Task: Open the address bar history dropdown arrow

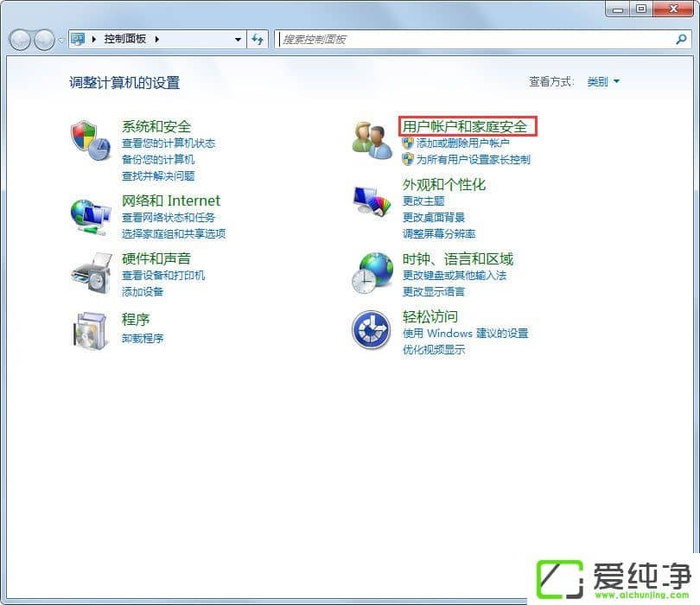Action: tap(237, 39)
